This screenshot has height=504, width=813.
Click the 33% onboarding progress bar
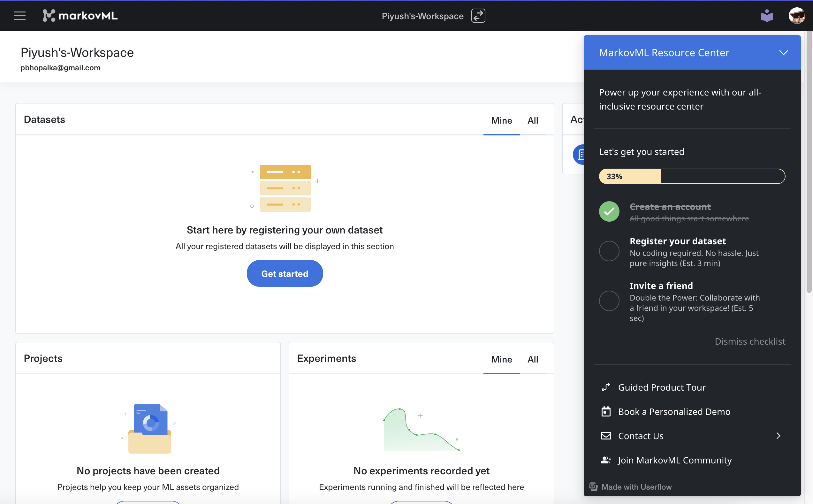692,176
